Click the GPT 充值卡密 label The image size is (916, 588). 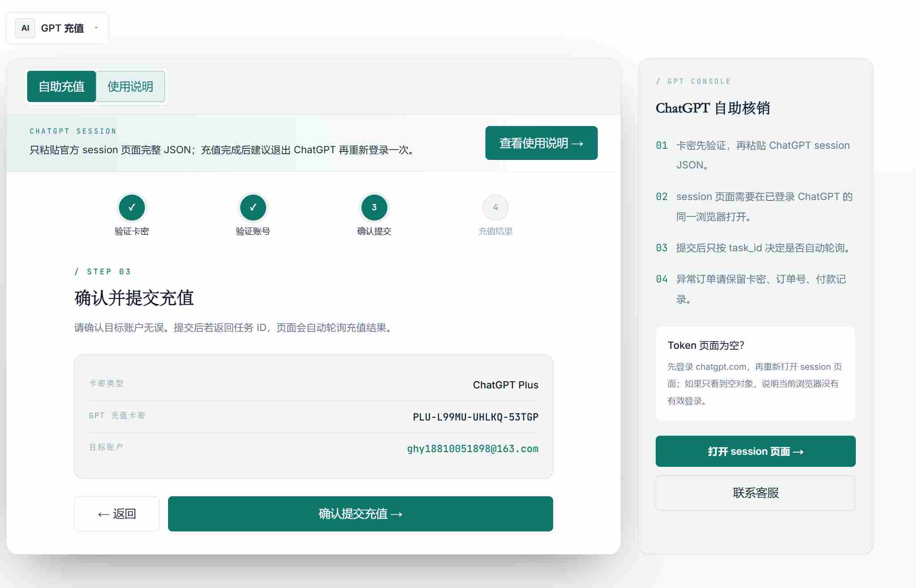[117, 415]
